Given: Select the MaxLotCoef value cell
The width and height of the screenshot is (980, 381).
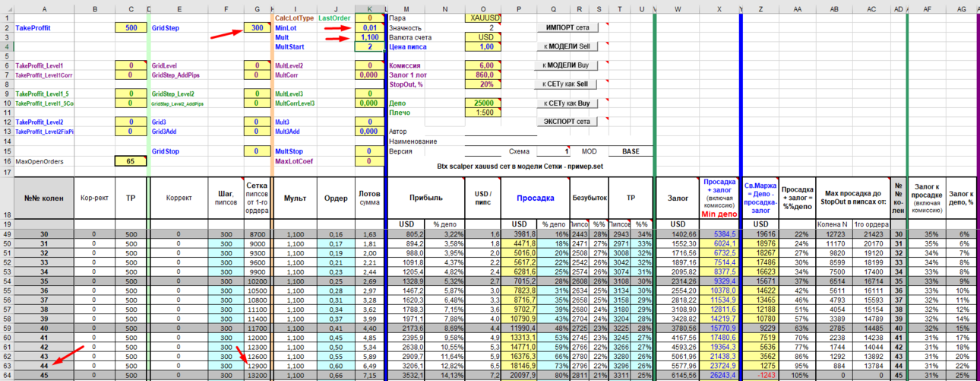Looking at the screenshot, I should (369, 161).
